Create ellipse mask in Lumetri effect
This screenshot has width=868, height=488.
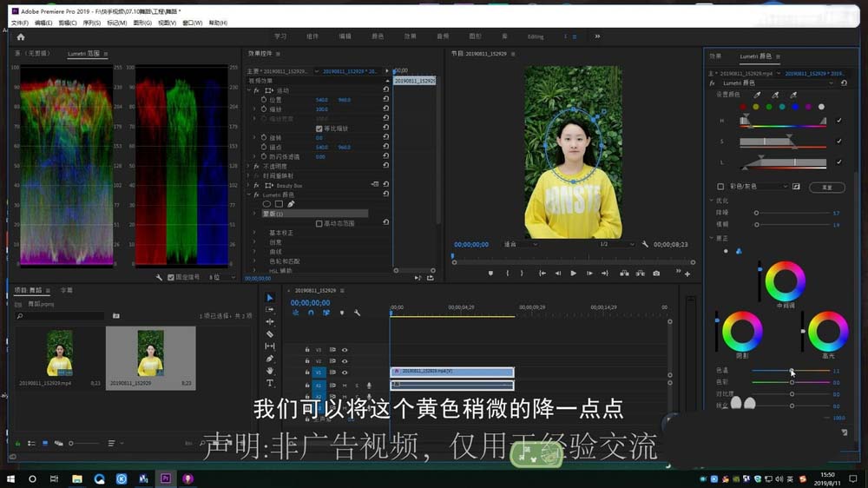pyautogui.click(x=266, y=204)
